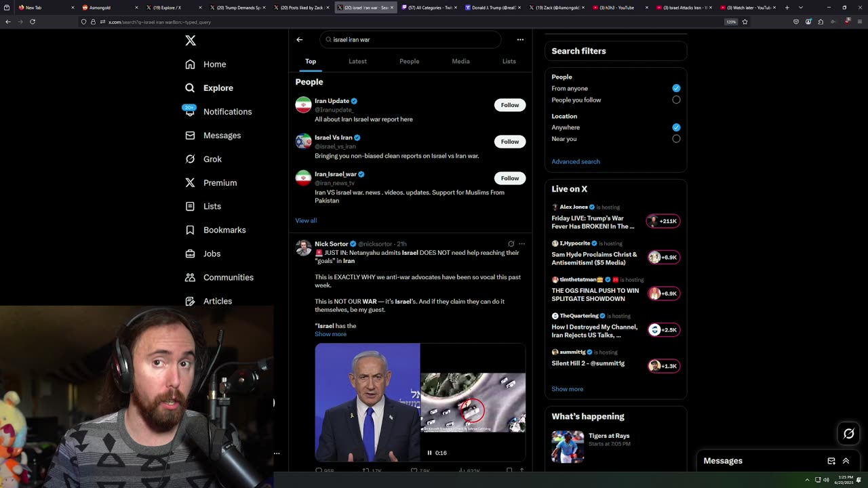The width and height of the screenshot is (868, 488).
Task: Switch to the Media search tab
Action: 460,61
